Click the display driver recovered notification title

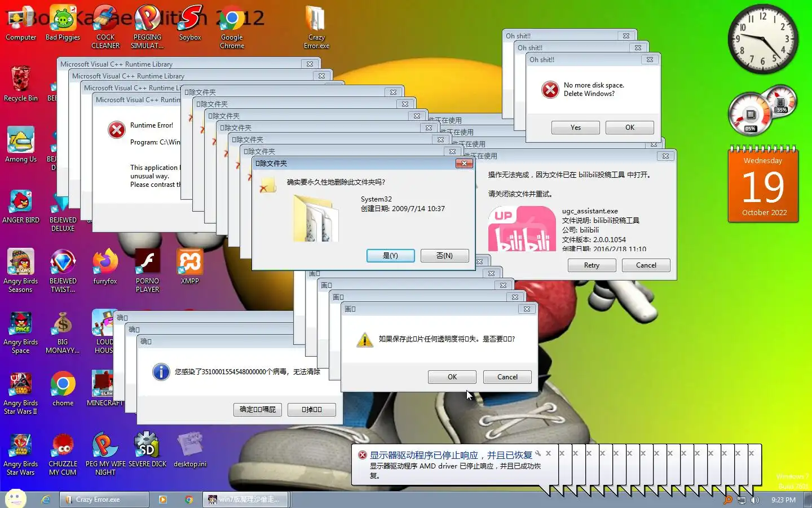(x=451, y=455)
